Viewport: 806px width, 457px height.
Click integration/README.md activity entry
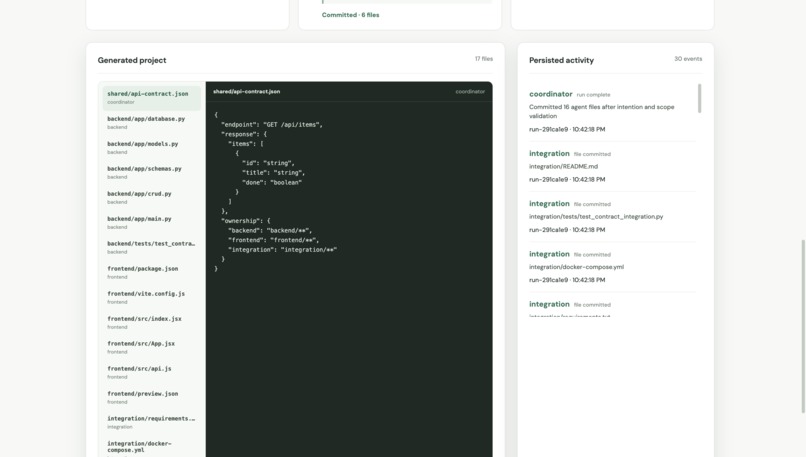point(612,166)
